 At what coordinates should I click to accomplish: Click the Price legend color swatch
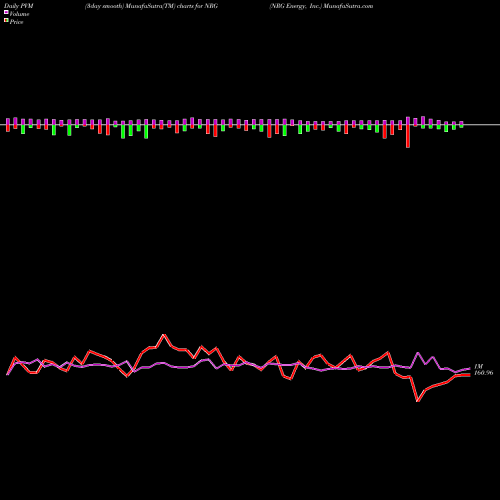pos(6,21)
